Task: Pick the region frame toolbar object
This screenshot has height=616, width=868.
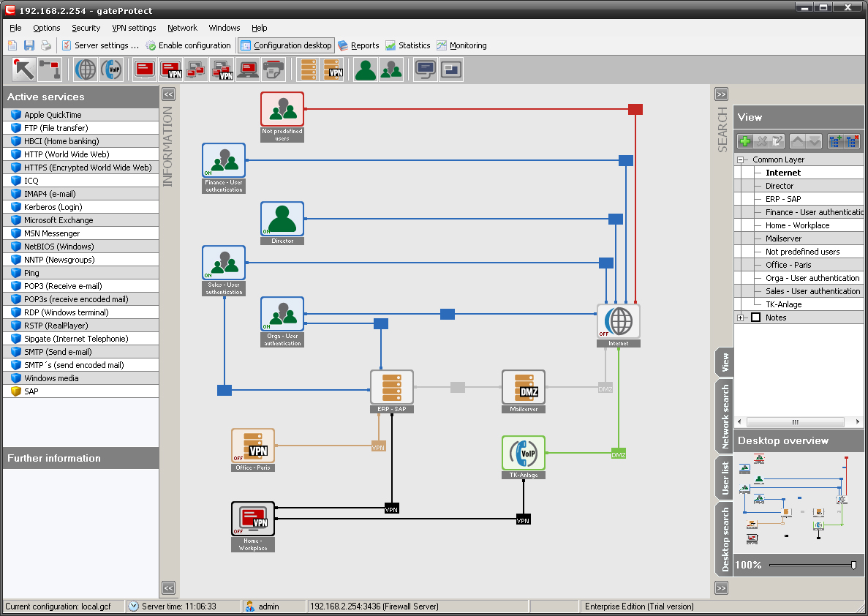Action: click(x=450, y=70)
